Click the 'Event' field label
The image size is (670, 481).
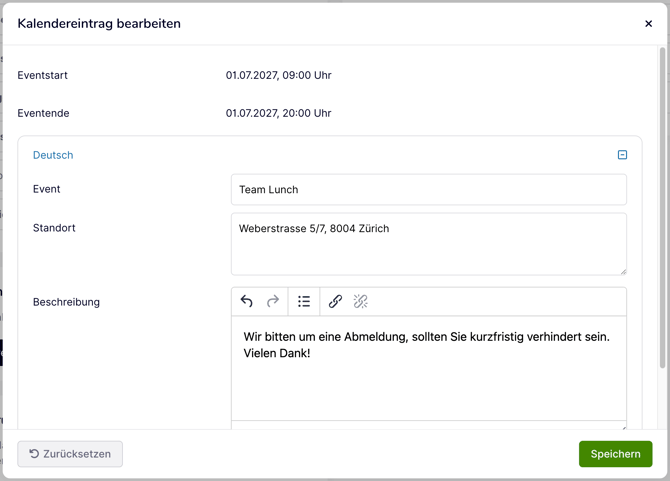click(47, 189)
